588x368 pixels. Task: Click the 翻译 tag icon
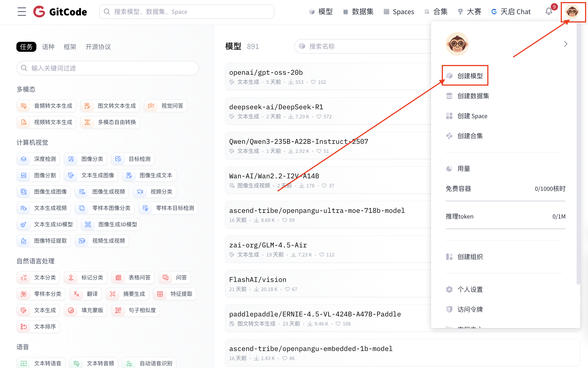(76, 294)
